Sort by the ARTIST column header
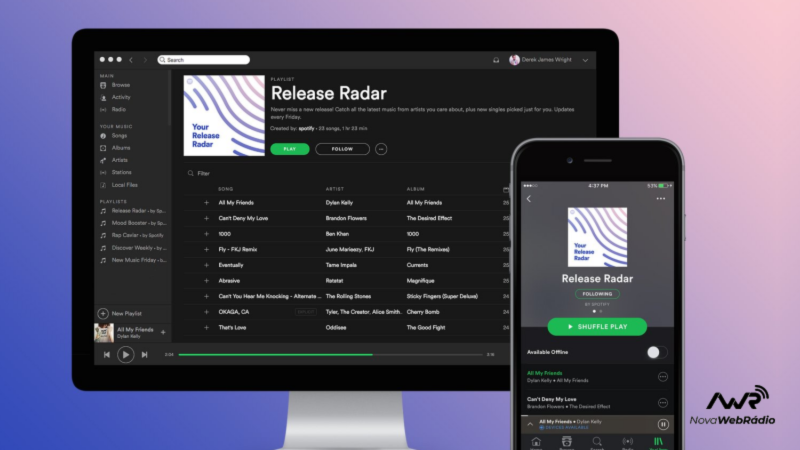The width and height of the screenshot is (800, 450). pyautogui.click(x=335, y=189)
